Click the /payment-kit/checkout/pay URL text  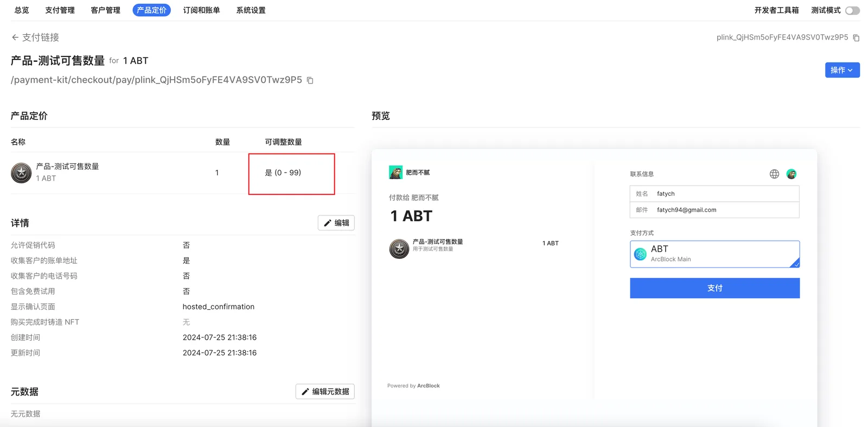tap(156, 80)
